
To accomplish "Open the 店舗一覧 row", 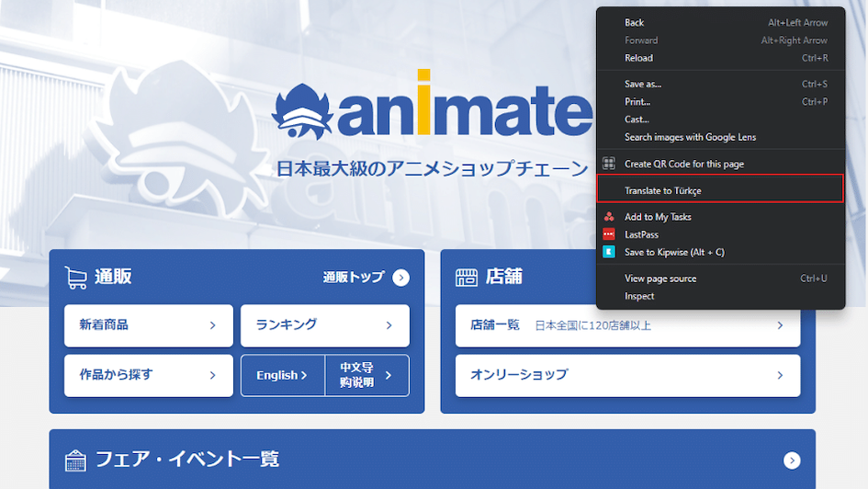I will (x=627, y=325).
